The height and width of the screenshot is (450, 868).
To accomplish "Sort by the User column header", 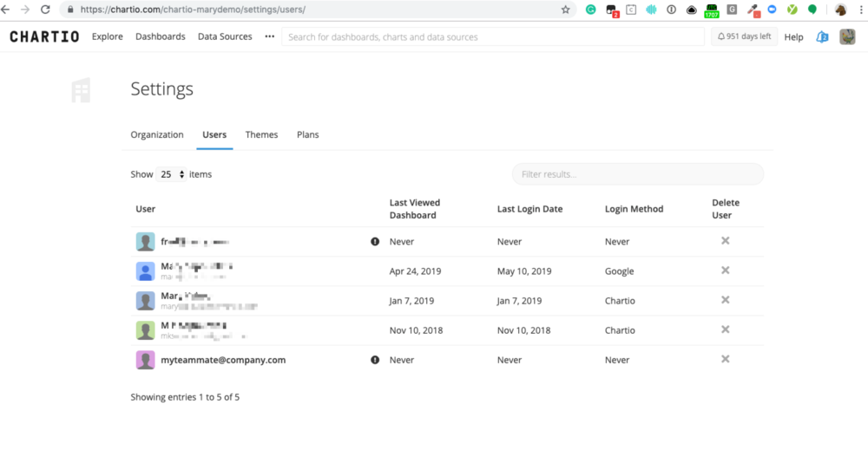I will point(146,209).
